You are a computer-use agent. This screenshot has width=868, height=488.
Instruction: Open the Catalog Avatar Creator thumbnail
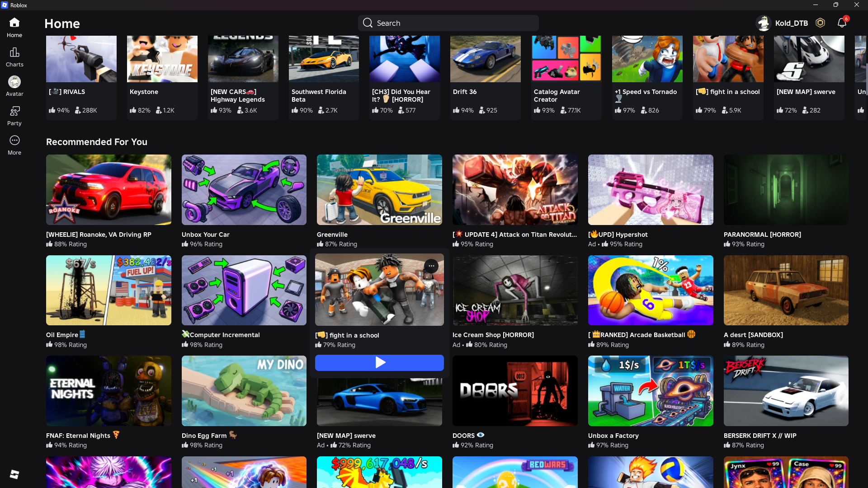566,59
